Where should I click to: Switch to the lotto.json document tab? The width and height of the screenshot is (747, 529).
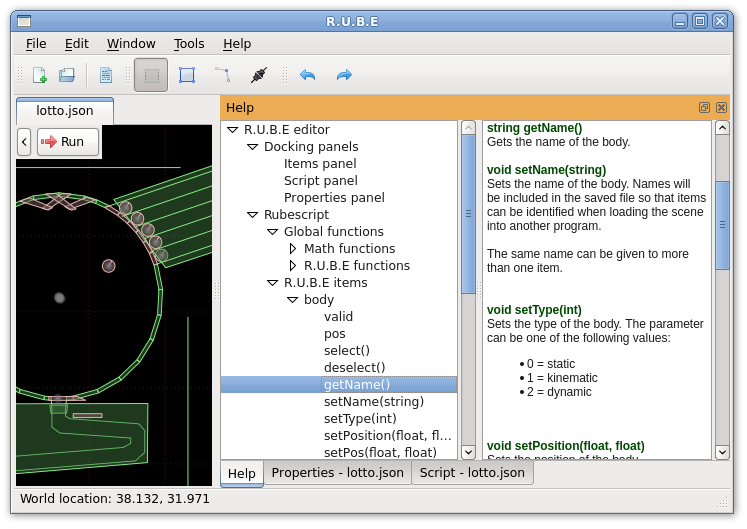pos(65,111)
